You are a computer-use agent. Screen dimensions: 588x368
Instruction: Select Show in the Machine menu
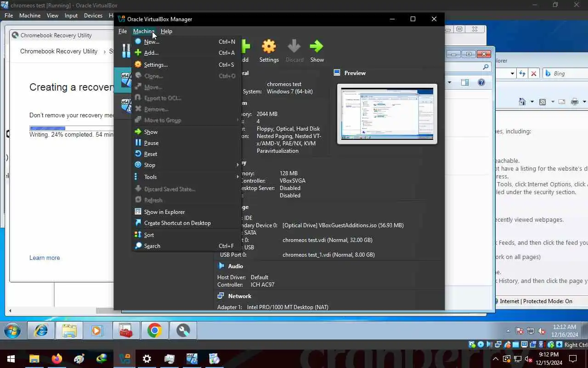point(186,132)
